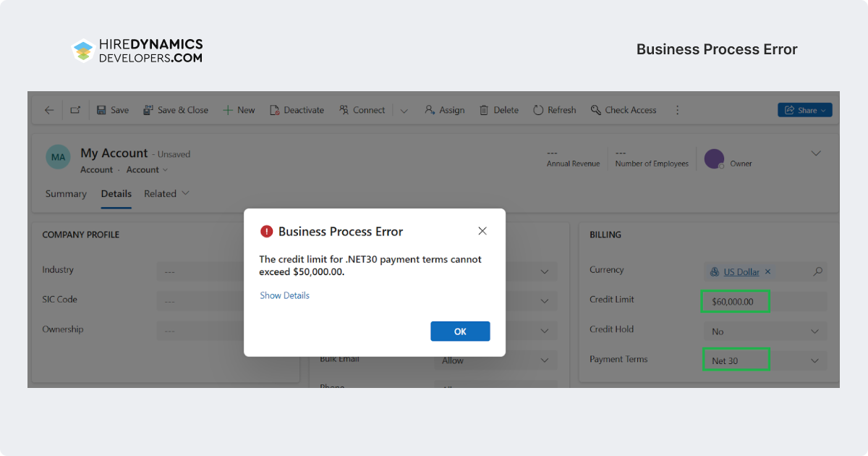868x456 pixels.
Task: Open the Payment Terms dropdown
Action: pos(765,360)
